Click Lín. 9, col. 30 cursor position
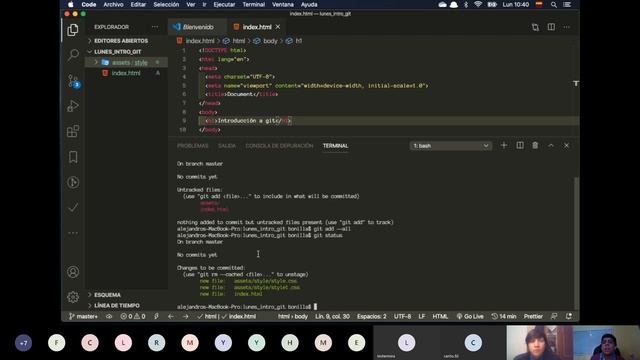Screen dimensions: 640x360 coord(332,316)
